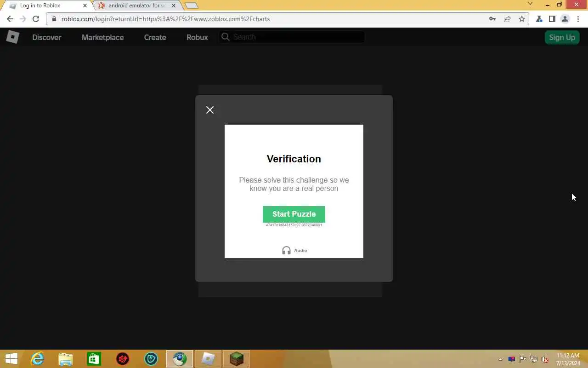This screenshot has width=588, height=368.
Task: Click the Roblox search field
Action: [292, 37]
